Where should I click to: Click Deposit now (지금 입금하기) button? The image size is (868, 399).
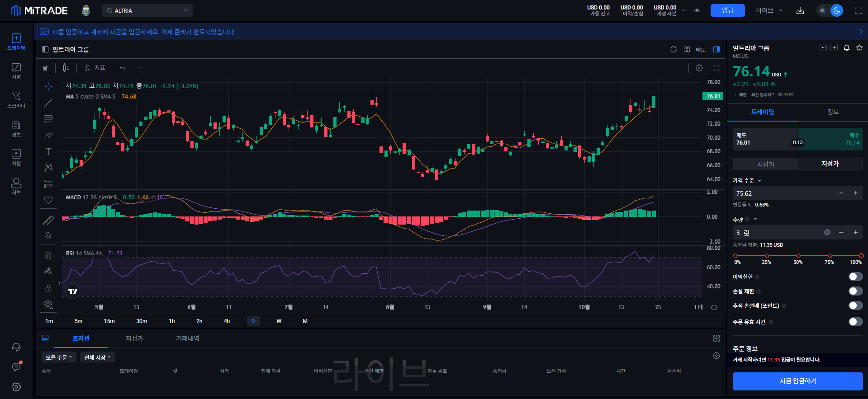coord(797,381)
